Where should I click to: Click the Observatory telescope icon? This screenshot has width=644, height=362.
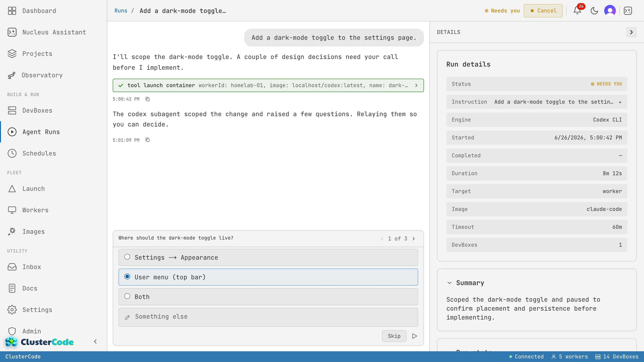(11, 75)
